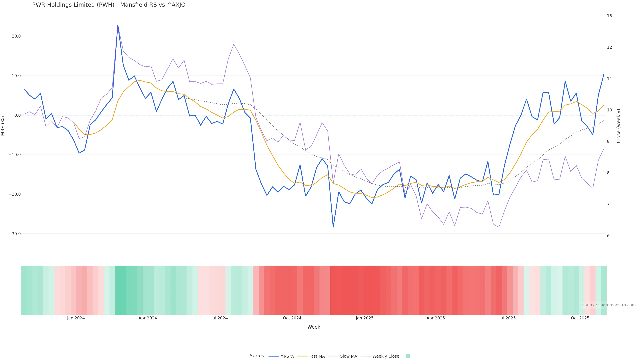This screenshot has height=362, width=644.
Task: Click the 13 tick on Close axis
Action: [609, 16]
